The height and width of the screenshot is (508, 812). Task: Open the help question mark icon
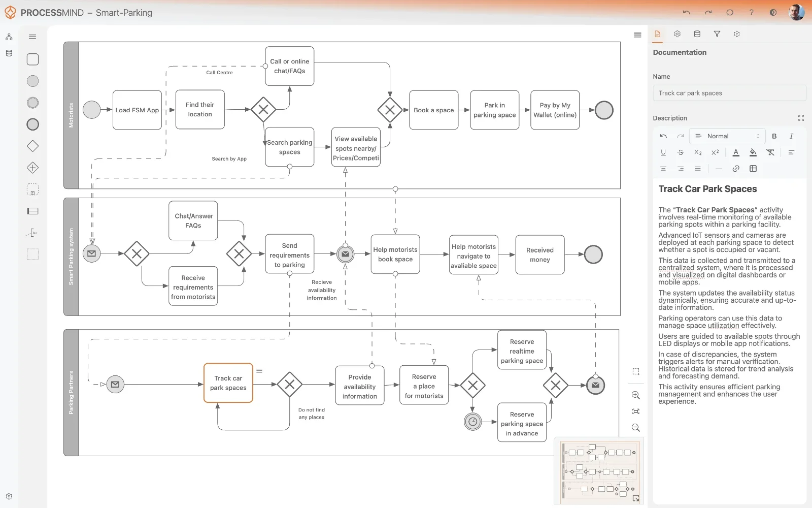click(752, 12)
